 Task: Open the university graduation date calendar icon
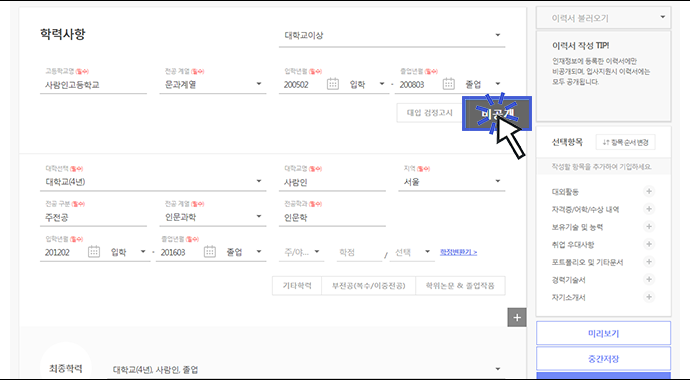(x=210, y=252)
